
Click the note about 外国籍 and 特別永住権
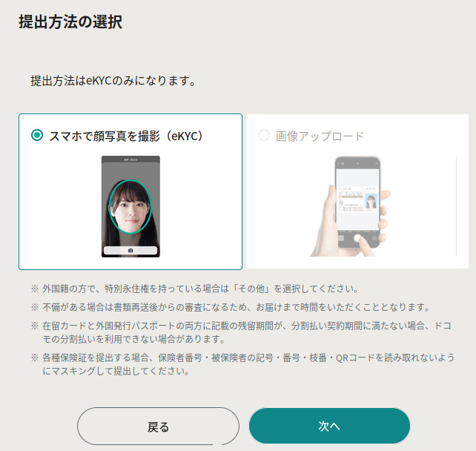194,289
